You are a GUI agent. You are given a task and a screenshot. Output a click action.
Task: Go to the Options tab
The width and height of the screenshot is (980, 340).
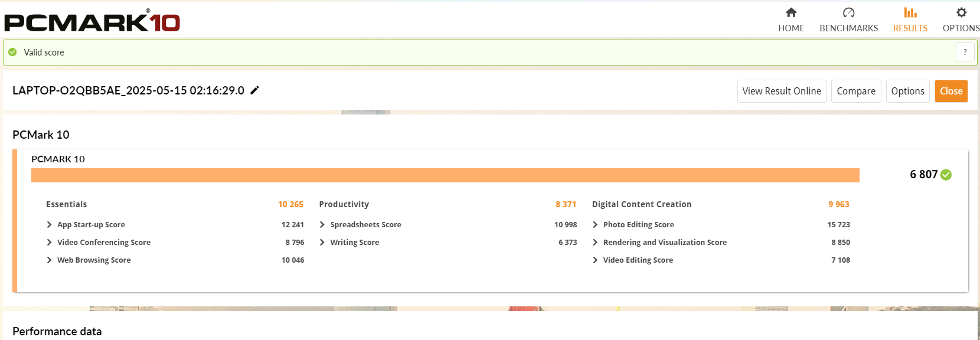click(961, 20)
